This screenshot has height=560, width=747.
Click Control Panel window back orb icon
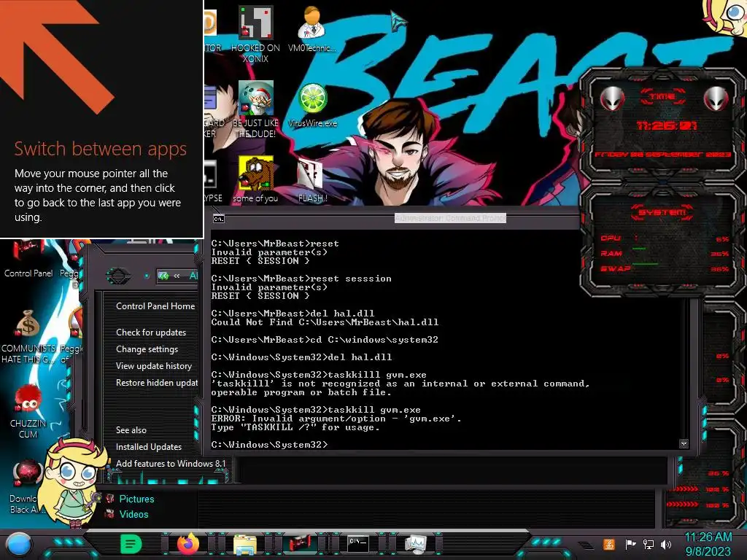click(x=117, y=276)
